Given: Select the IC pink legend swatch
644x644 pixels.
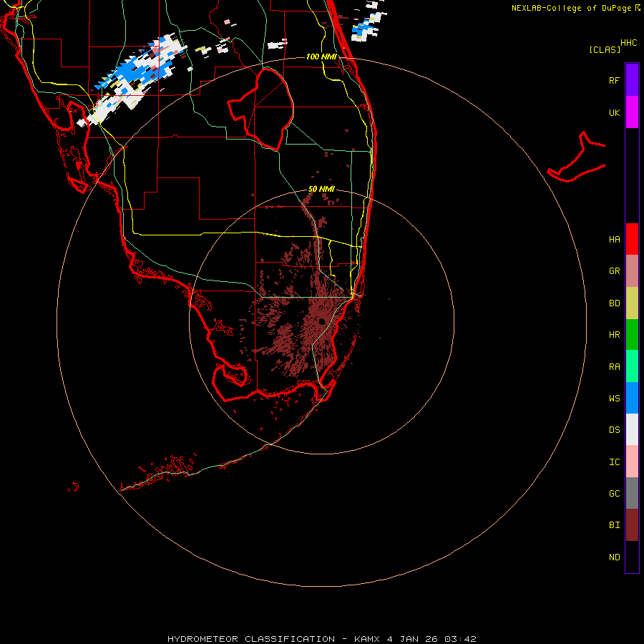Looking at the screenshot, I should click(x=632, y=462).
